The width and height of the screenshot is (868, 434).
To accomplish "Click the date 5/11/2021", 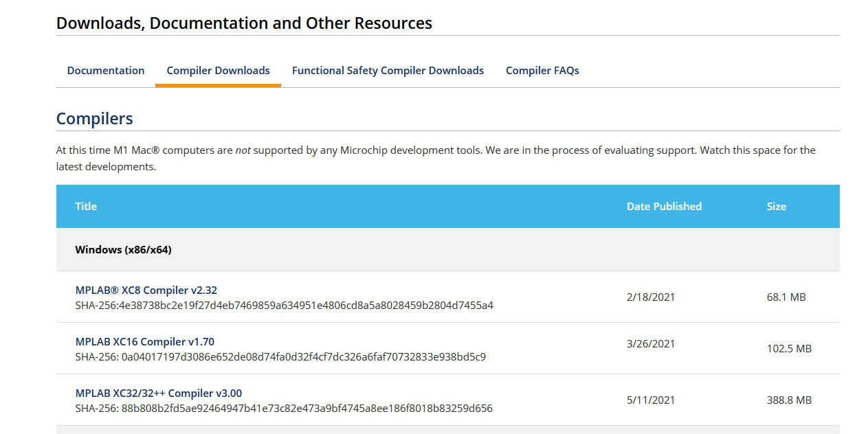I will coord(651,400).
